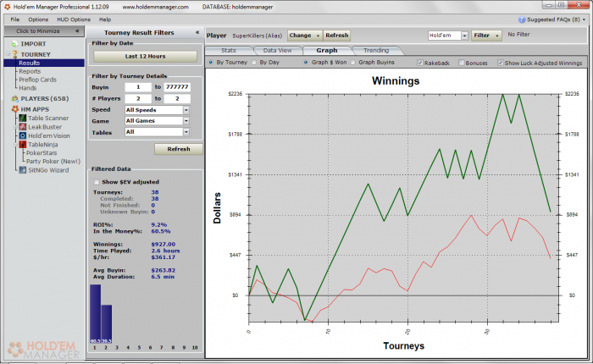
Task: Click $/hr value $361.17
Action: pyautogui.click(x=163, y=257)
